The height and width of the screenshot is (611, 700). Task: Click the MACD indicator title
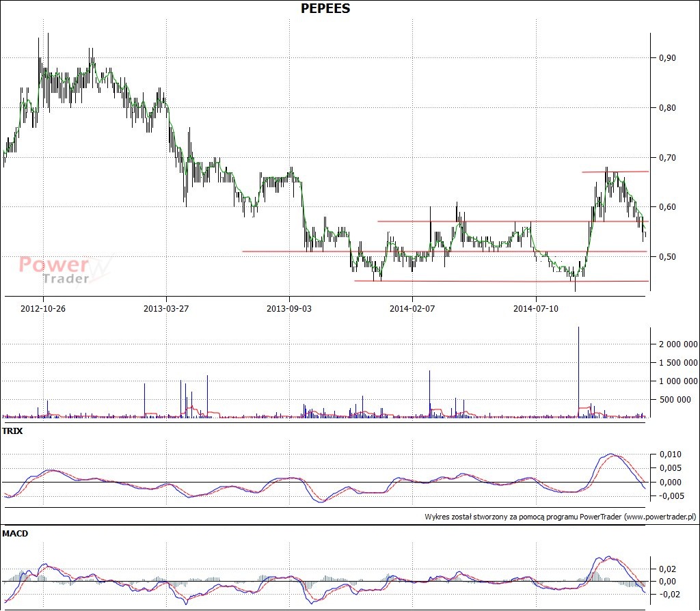15,533
